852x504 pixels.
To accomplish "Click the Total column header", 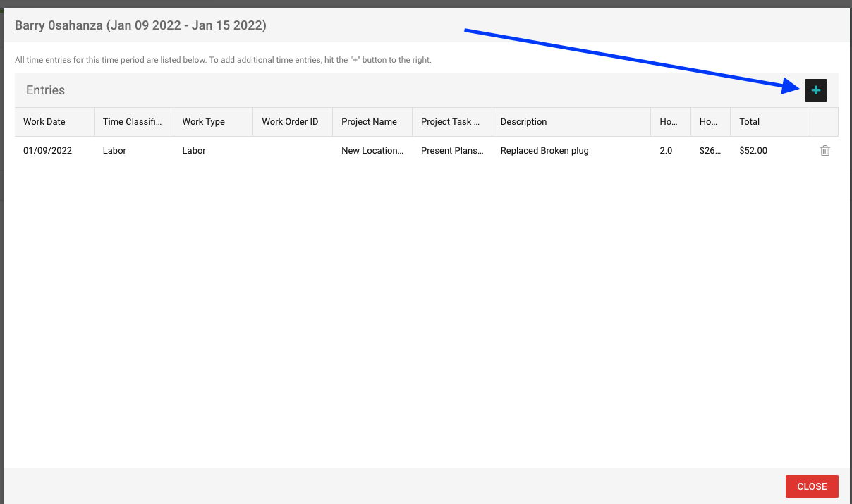I will (x=749, y=122).
